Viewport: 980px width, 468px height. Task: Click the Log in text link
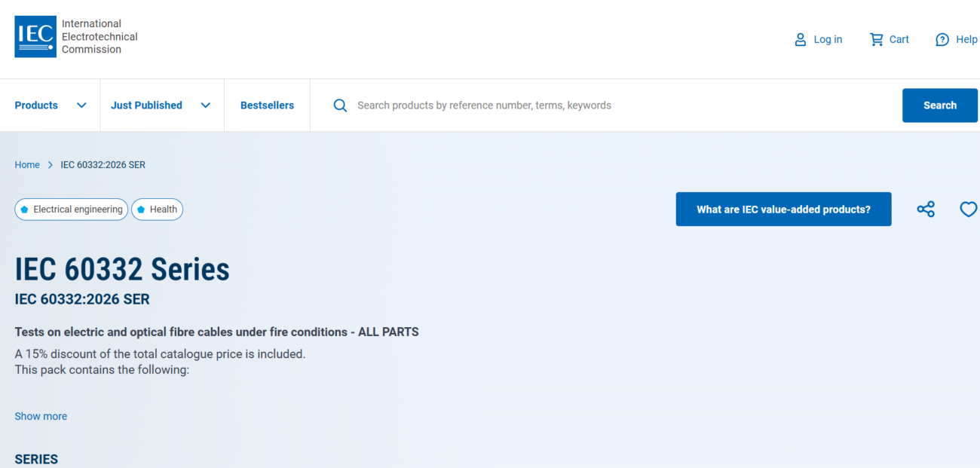[828, 39]
